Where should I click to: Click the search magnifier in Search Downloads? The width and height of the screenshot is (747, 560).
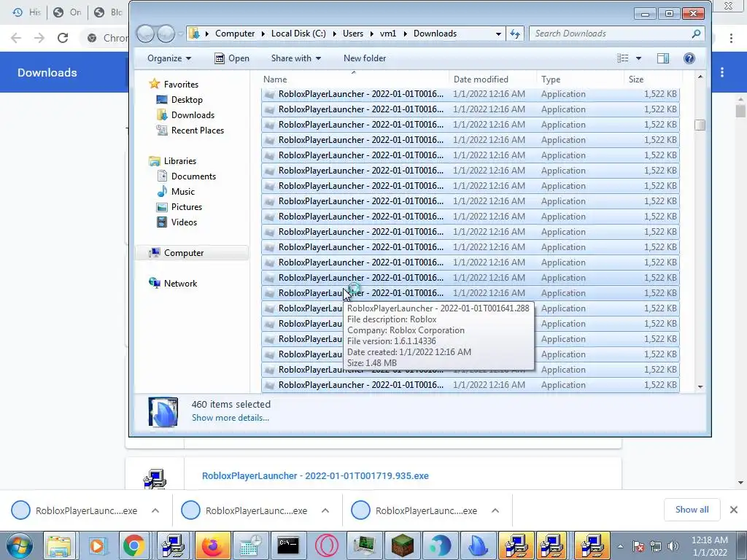[696, 34]
